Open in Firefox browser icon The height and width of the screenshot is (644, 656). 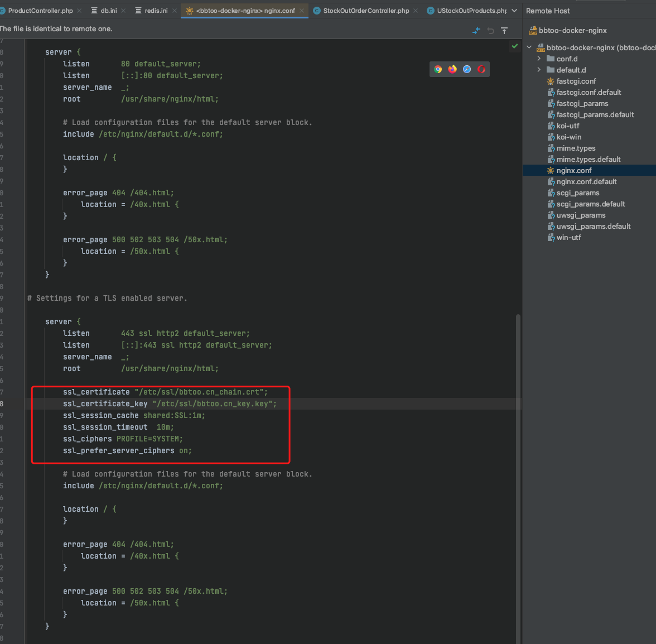tap(452, 69)
